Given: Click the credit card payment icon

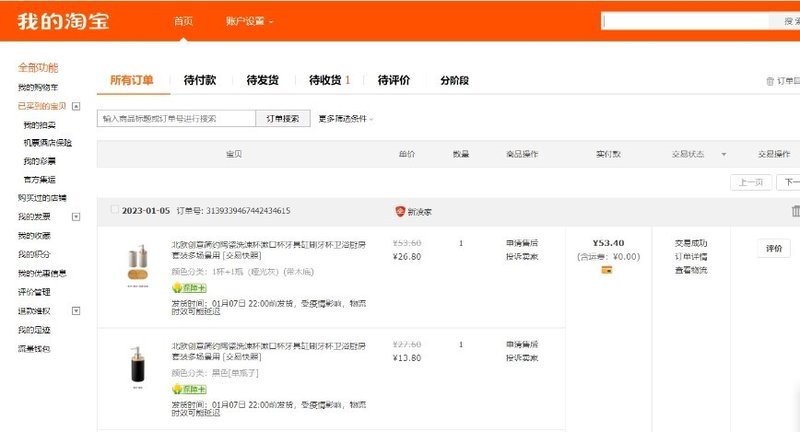Looking at the screenshot, I should pyautogui.click(x=606, y=270).
